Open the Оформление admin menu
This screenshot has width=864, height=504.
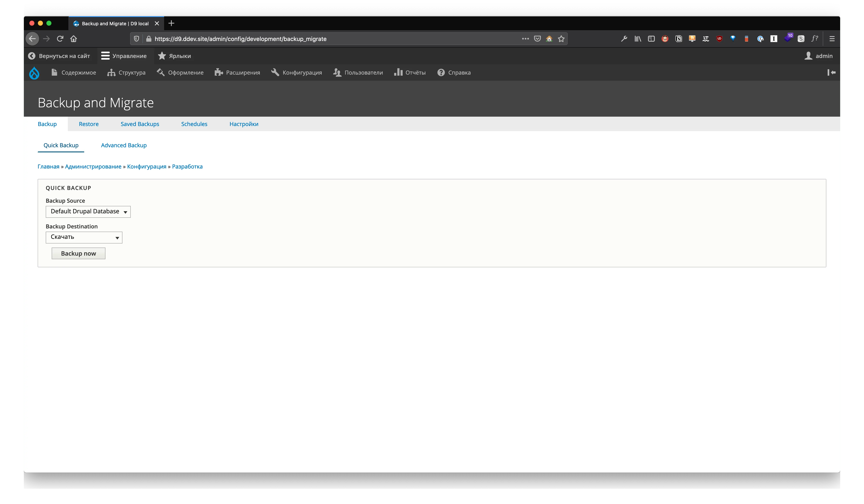(180, 73)
